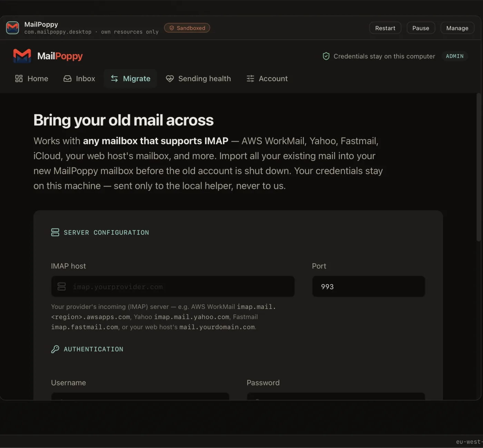Viewport: 483px width, 448px height.
Task: Click the page vertical scrollbar
Action: pos(479,167)
